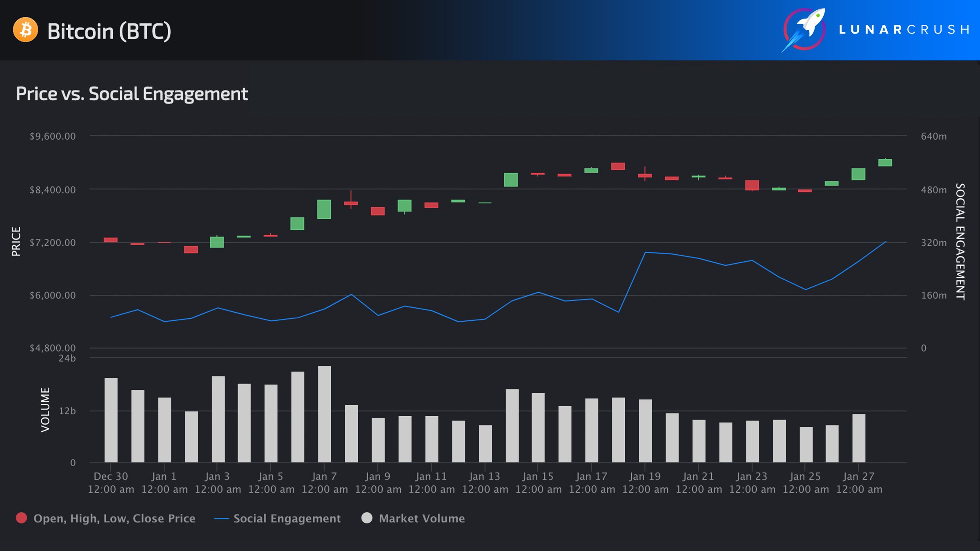This screenshot has height=551, width=980.
Task: Click the 160m social engagement label
Action: coord(934,295)
